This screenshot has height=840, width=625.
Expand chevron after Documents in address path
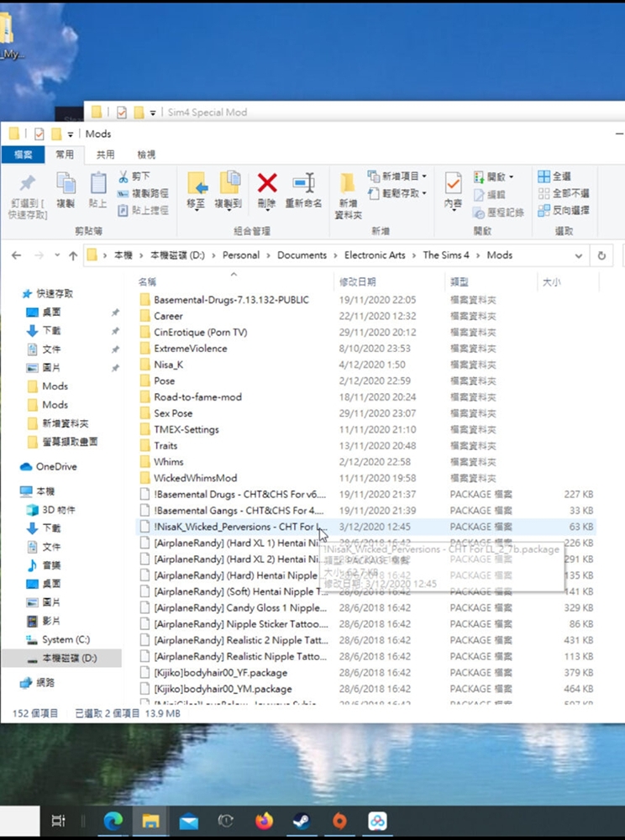pyautogui.click(x=335, y=255)
